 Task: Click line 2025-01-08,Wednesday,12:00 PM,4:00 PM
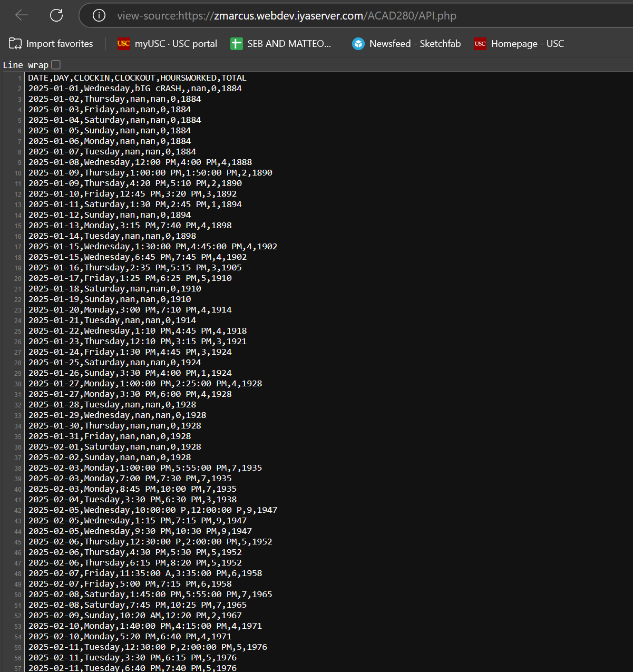[x=140, y=162]
